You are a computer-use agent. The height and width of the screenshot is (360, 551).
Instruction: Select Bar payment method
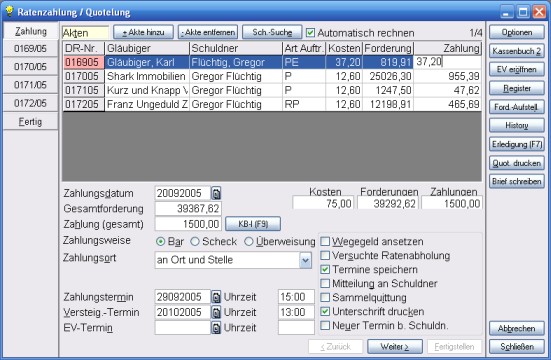[x=160, y=242]
